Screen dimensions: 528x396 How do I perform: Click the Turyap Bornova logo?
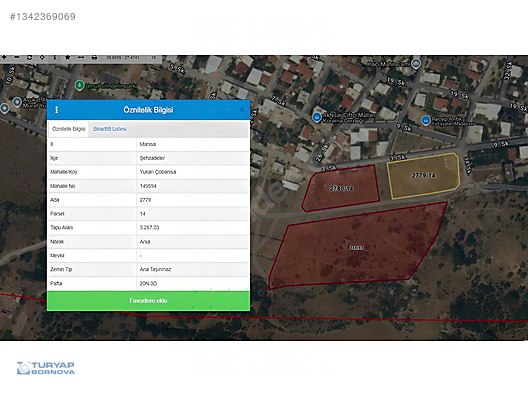click(x=45, y=368)
